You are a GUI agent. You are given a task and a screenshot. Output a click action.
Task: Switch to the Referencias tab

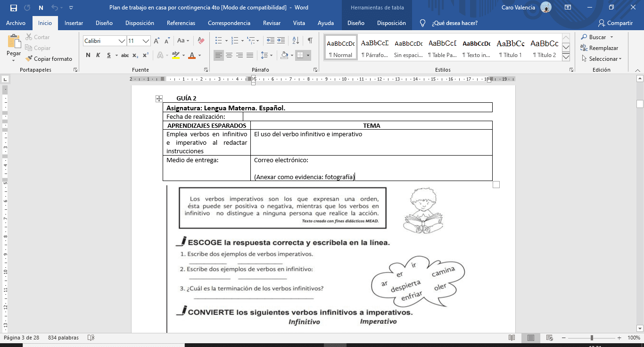point(181,23)
